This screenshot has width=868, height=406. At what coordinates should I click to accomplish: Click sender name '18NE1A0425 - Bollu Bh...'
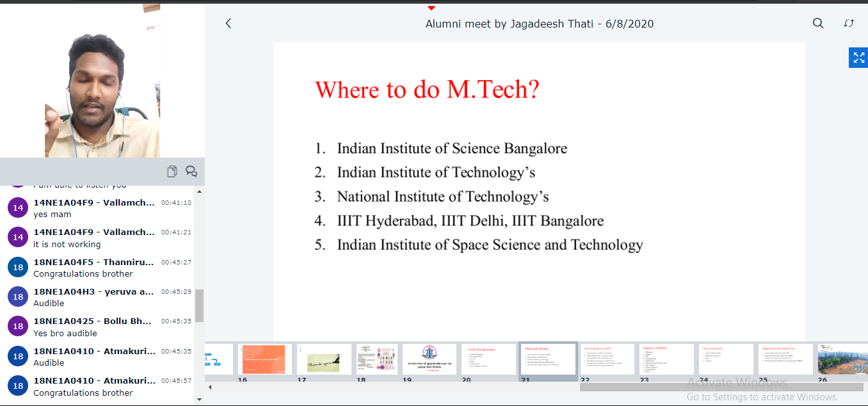click(92, 321)
